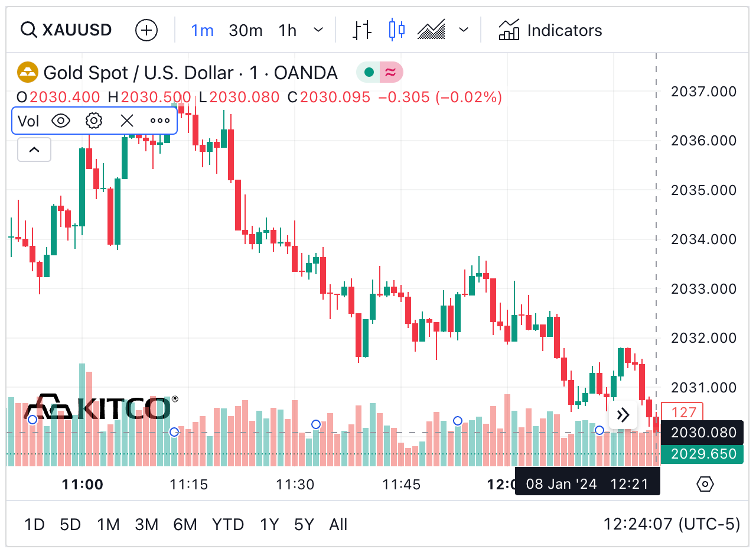Select the 1D range
The height and width of the screenshot is (552, 756).
click(x=34, y=524)
